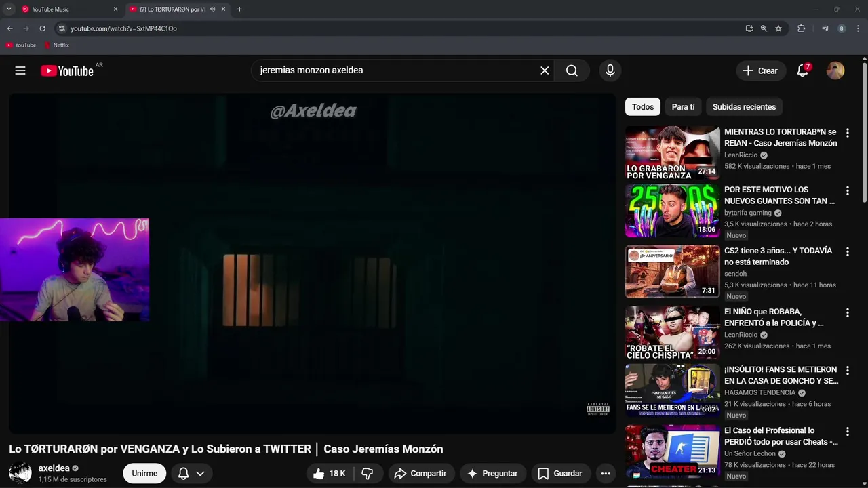The height and width of the screenshot is (488, 868).
Task: Open a new browser tab
Action: click(x=239, y=9)
